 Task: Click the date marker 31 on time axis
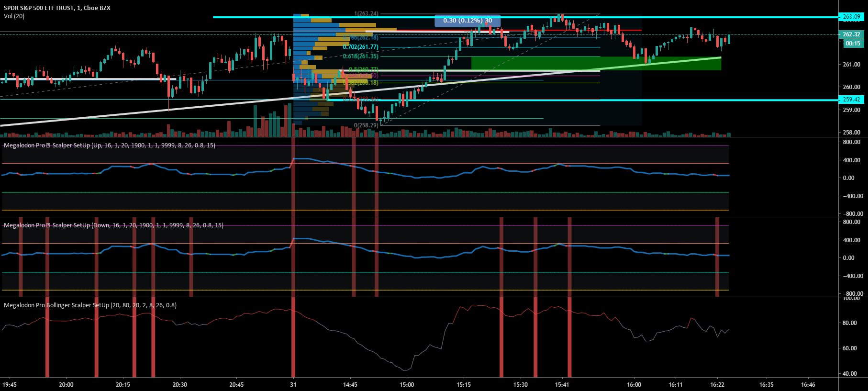pyautogui.click(x=293, y=385)
